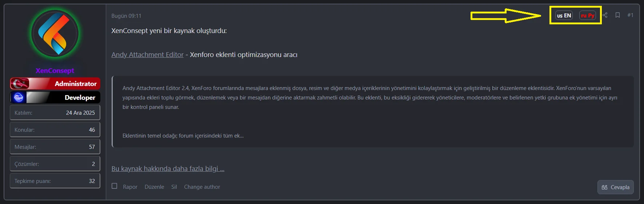Click post number #1 permalink
The image size is (644, 204).
[x=630, y=15]
